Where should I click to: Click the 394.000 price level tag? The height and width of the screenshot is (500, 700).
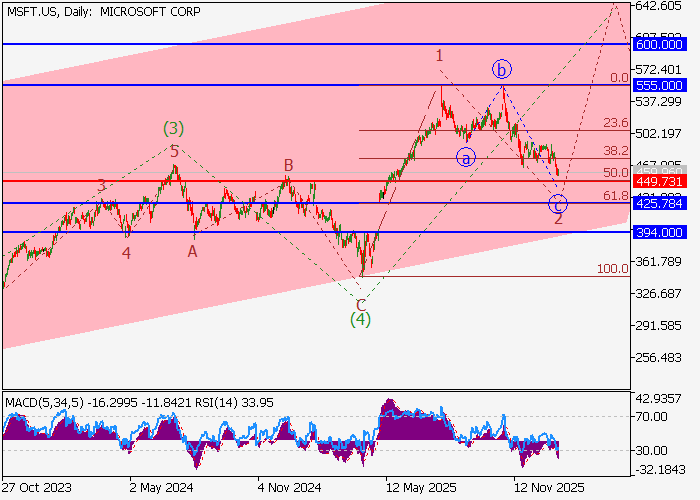[659, 232]
